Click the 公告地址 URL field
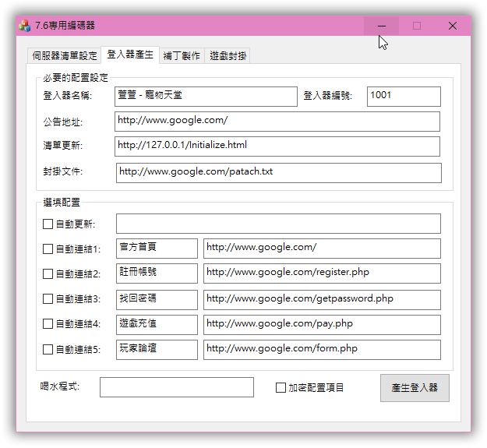The width and height of the screenshot is (487, 448). tap(277, 122)
